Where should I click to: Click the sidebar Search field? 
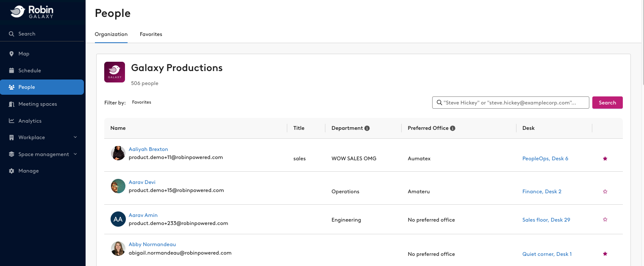42,34
